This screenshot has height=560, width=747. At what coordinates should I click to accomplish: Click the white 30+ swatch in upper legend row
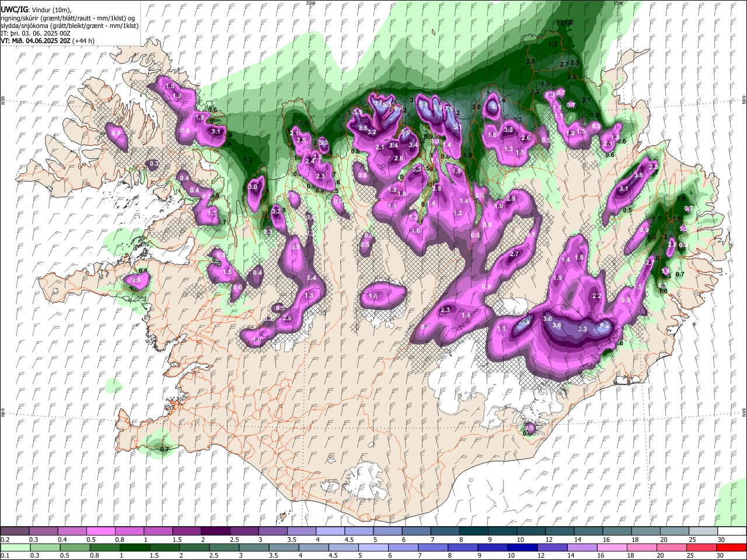point(732,531)
